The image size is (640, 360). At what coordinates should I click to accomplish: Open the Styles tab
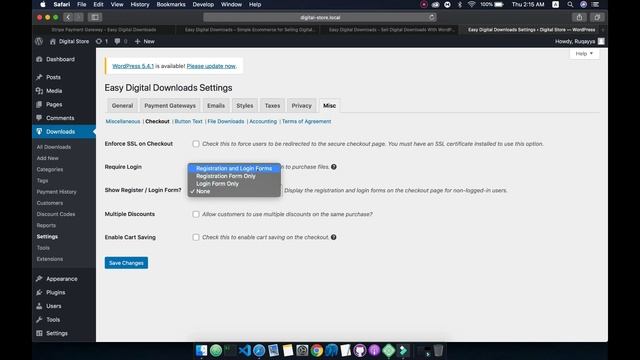click(245, 105)
